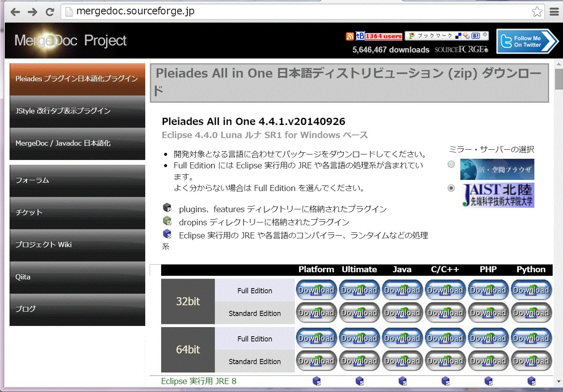The width and height of the screenshot is (563, 392).
Task: Download 64bit Full Edition Platform
Action: 316,338
